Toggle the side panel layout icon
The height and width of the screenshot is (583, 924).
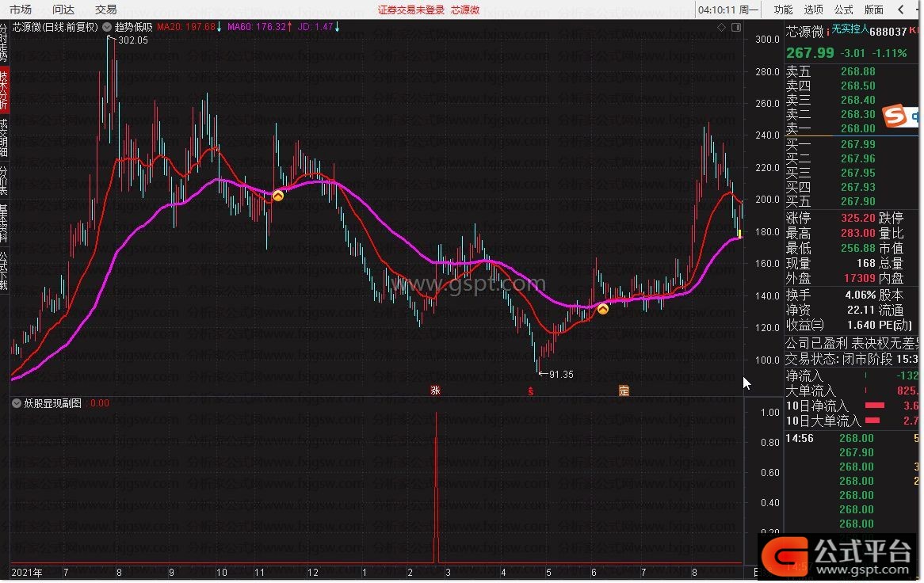736,27
